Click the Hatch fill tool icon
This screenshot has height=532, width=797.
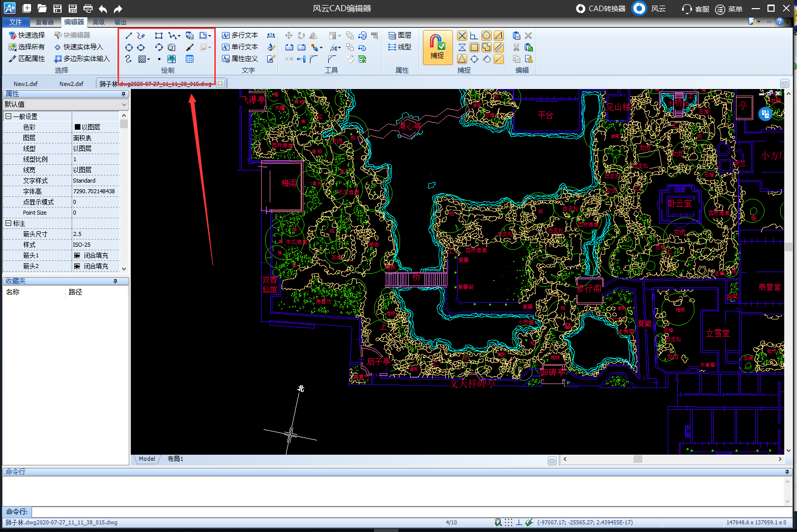coord(143,59)
